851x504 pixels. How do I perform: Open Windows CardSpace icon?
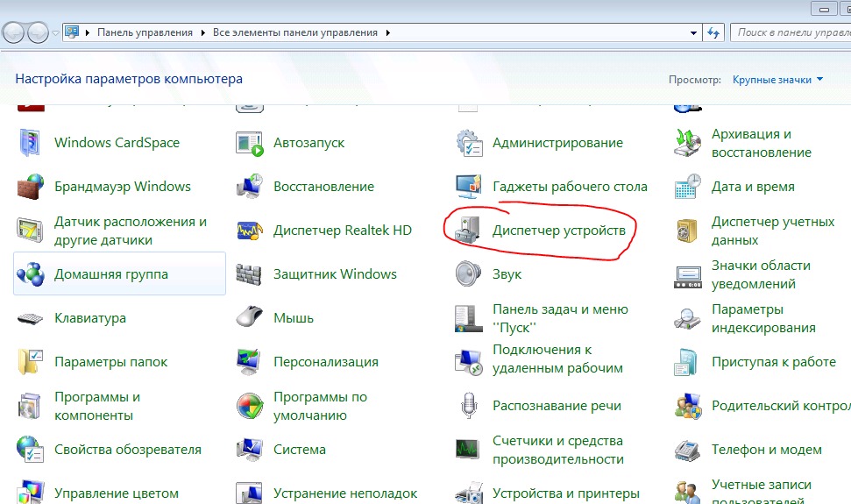click(x=29, y=143)
